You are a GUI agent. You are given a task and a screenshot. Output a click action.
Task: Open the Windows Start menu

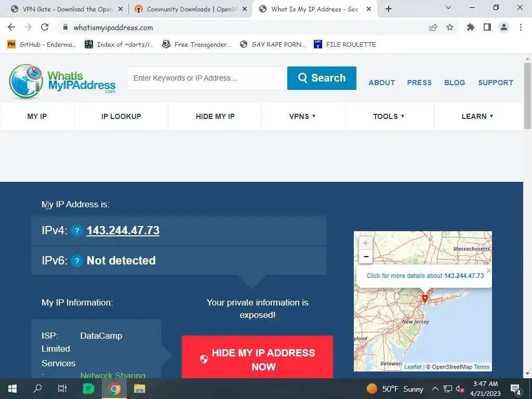[12, 389]
